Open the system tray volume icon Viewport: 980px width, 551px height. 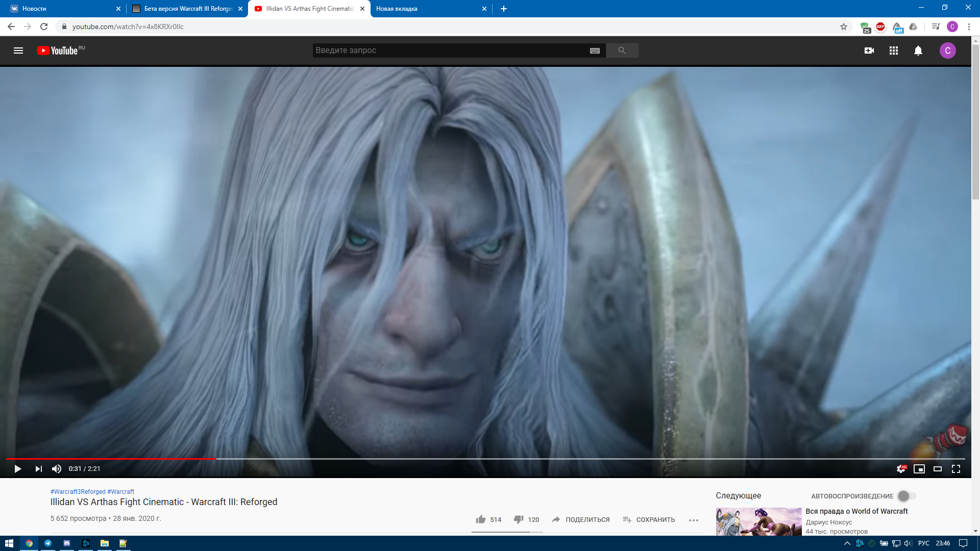(908, 543)
